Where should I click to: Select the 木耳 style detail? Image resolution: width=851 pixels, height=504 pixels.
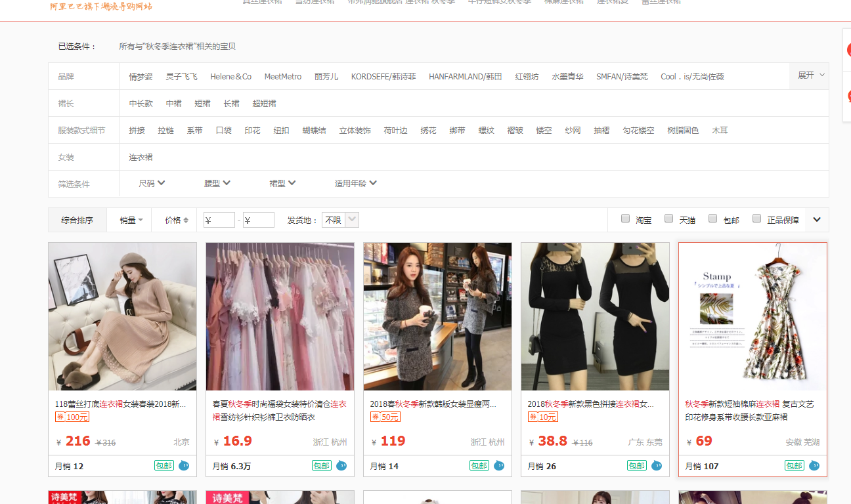[720, 131]
